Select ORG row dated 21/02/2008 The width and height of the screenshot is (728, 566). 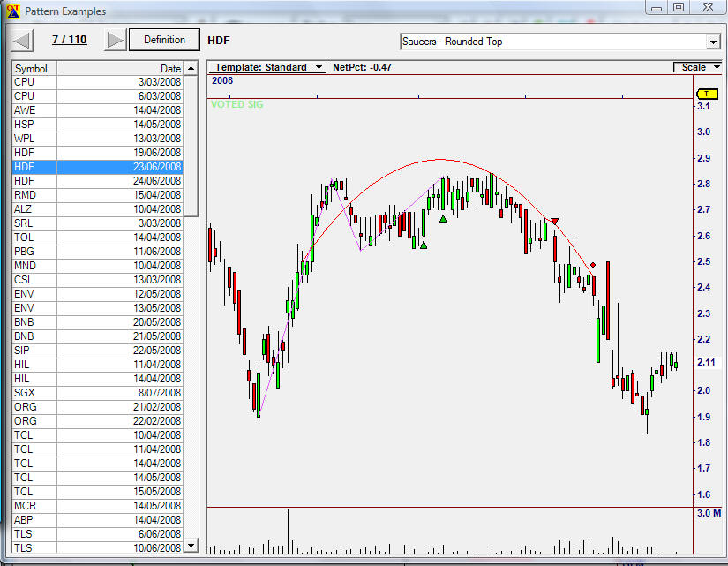[x=97, y=407]
